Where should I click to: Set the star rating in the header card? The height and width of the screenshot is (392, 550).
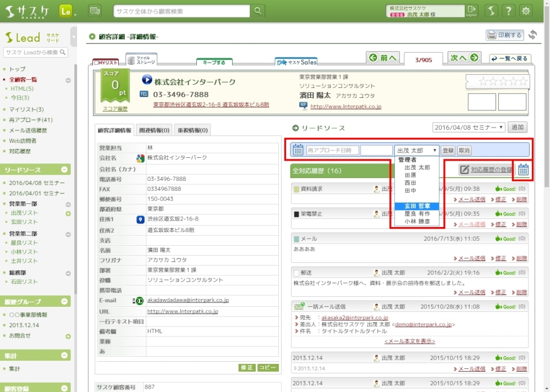[x=497, y=82]
